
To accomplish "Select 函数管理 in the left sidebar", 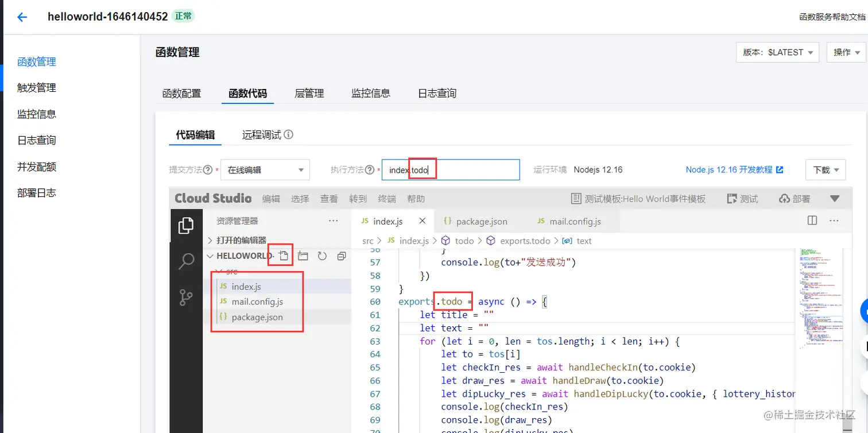I will (37, 62).
